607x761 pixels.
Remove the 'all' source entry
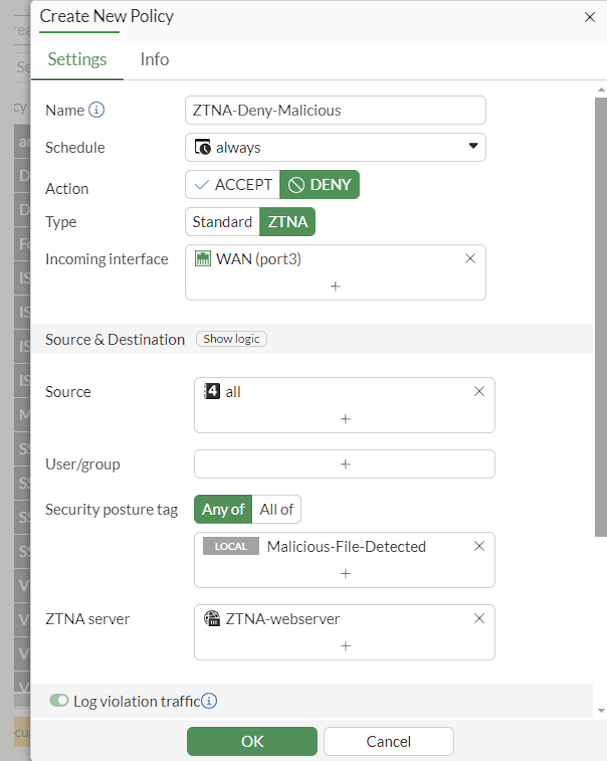click(479, 392)
